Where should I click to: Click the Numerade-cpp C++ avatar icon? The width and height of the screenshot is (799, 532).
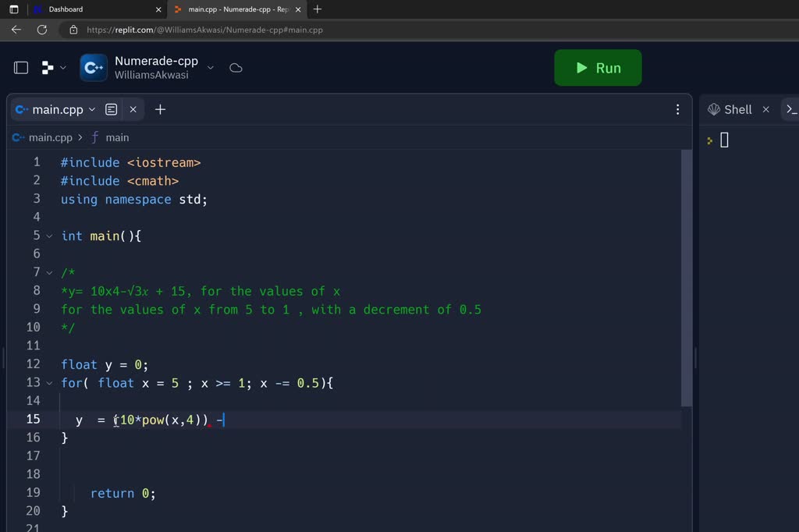point(94,67)
